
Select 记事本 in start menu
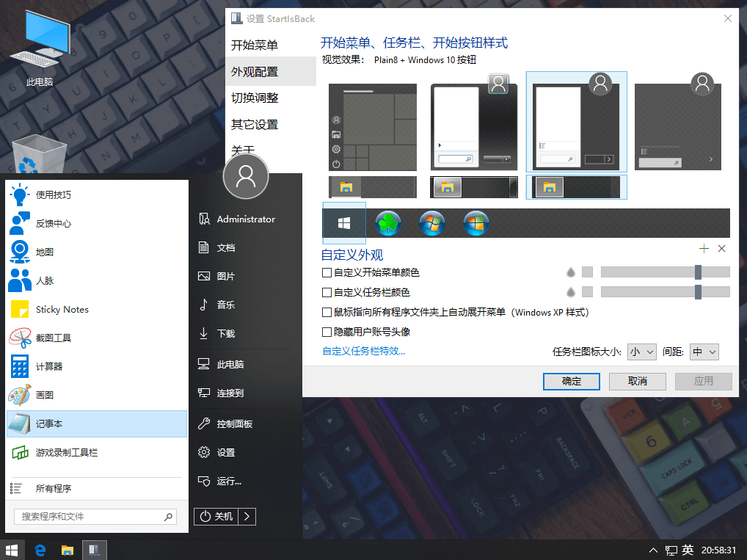(x=97, y=423)
